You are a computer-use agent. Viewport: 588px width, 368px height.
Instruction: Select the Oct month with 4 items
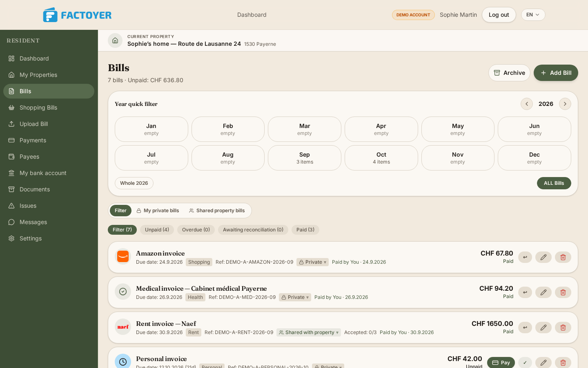click(381, 158)
